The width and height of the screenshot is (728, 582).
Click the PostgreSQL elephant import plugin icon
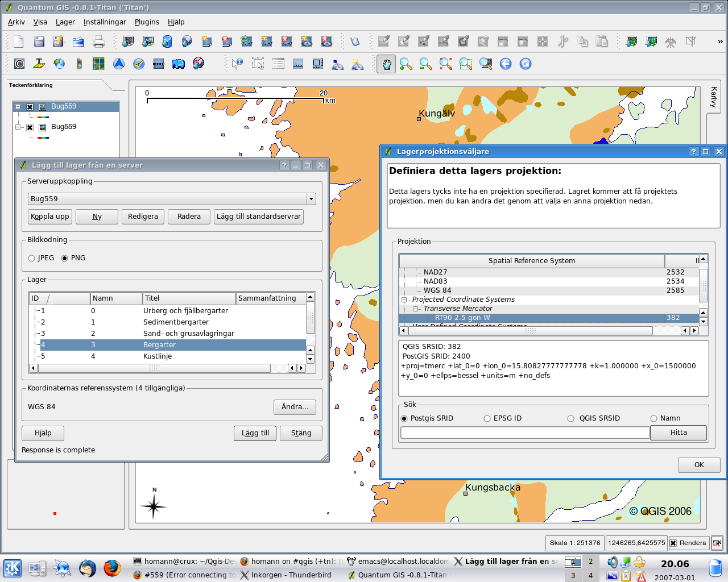point(179,64)
